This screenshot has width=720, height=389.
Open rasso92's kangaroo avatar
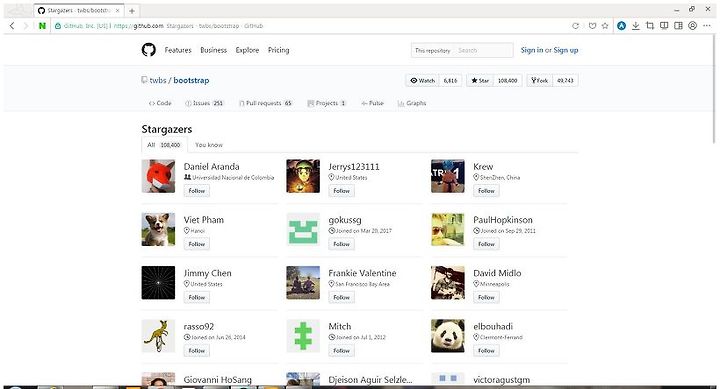click(x=158, y=336)
